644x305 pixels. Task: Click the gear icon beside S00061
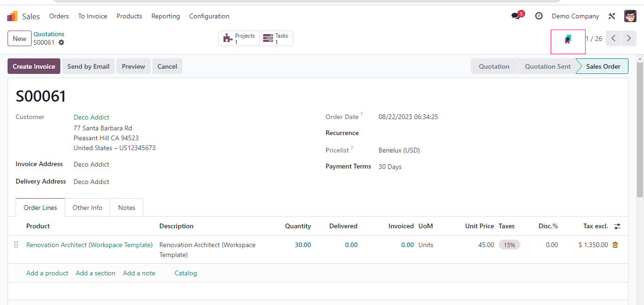(61, 42)
